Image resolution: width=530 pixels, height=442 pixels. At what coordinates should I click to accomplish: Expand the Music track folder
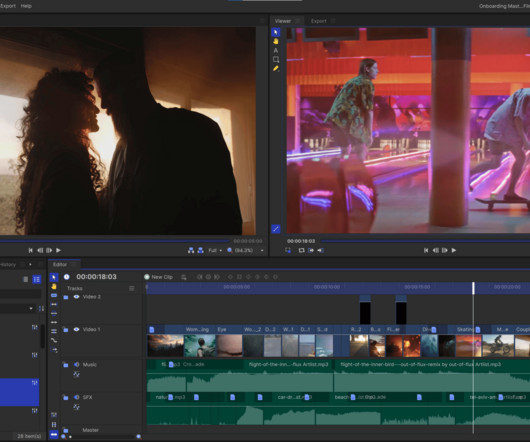tap(66, 365)
